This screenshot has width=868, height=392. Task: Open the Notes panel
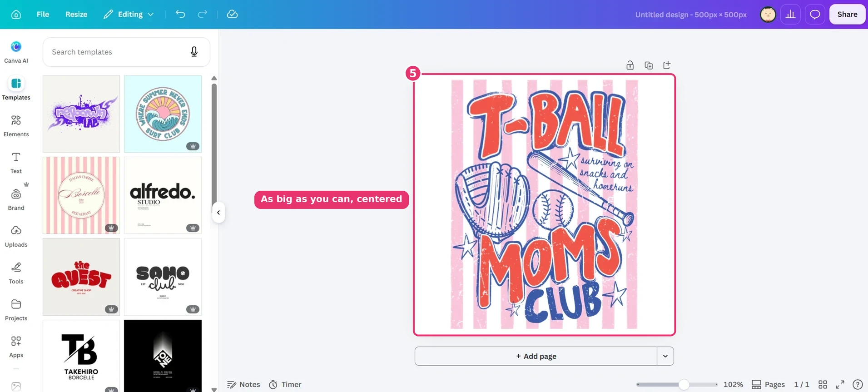244,384
